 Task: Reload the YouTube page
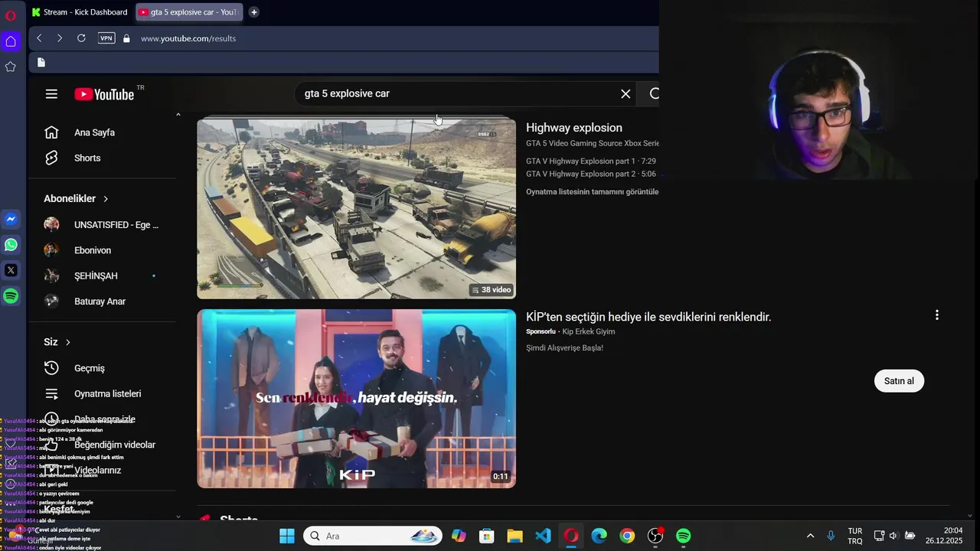point(81,38)
